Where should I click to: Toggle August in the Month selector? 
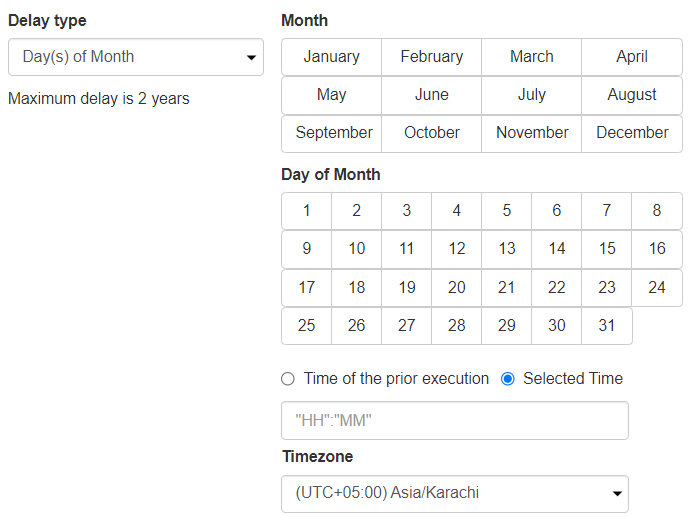631,95
